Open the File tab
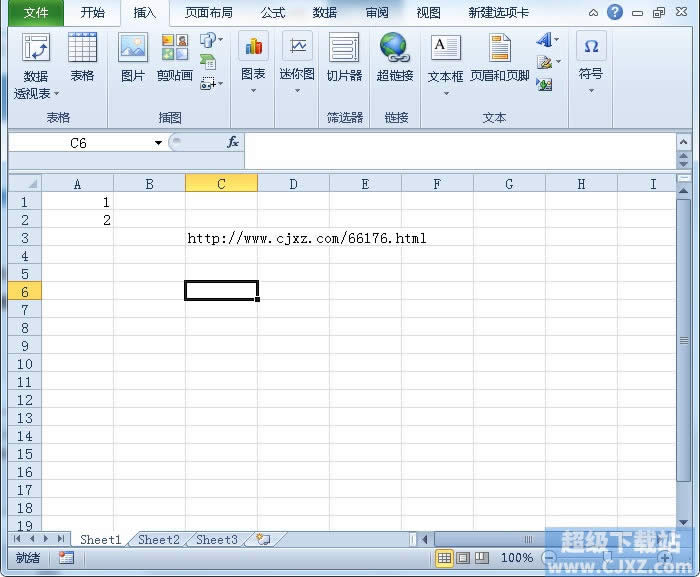Viewport: 700px width, 577px height. pyautogui.click(x=36, y=13)
